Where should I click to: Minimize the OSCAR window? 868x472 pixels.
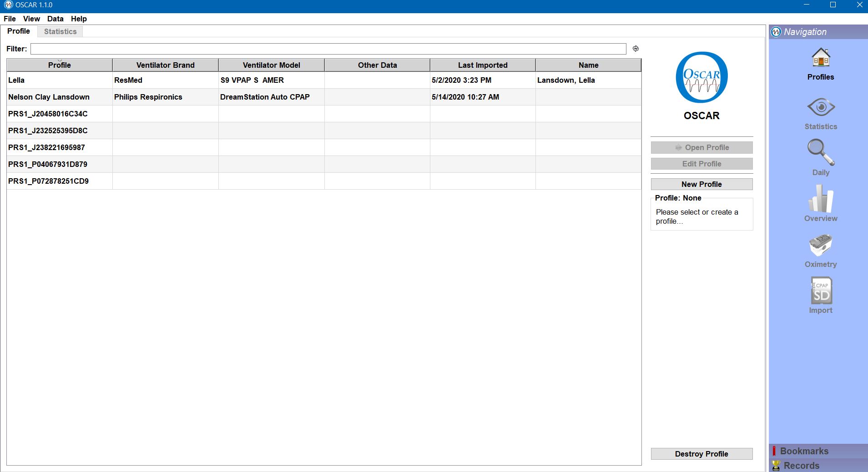point(807,5)
